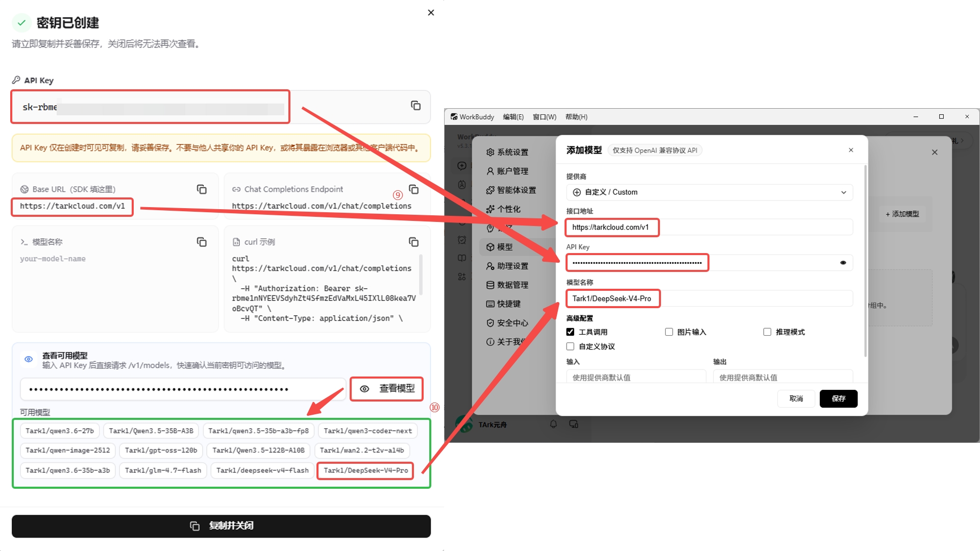
Task: Open the 系统设置 settings section
Action: [507, 152]
